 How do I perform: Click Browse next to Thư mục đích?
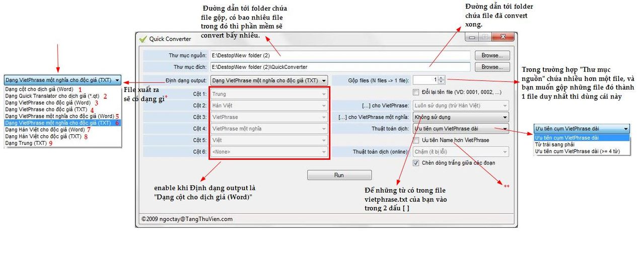[490, 67]
